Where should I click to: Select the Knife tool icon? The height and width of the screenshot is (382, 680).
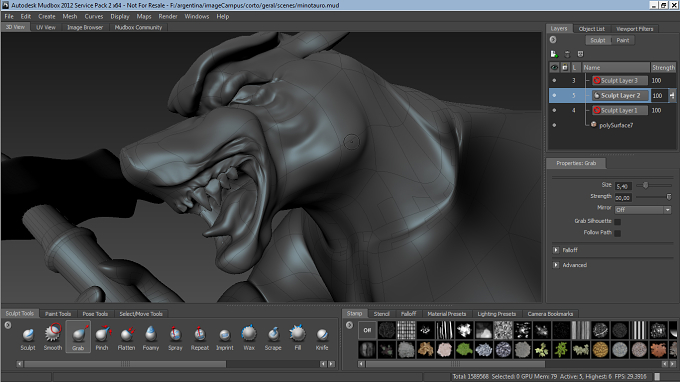[322, 337]
